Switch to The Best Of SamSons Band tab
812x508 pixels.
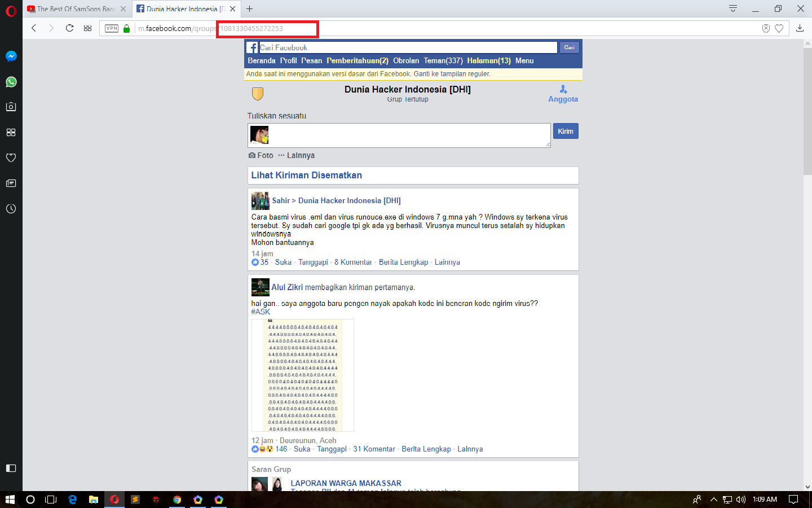point(76,9)
